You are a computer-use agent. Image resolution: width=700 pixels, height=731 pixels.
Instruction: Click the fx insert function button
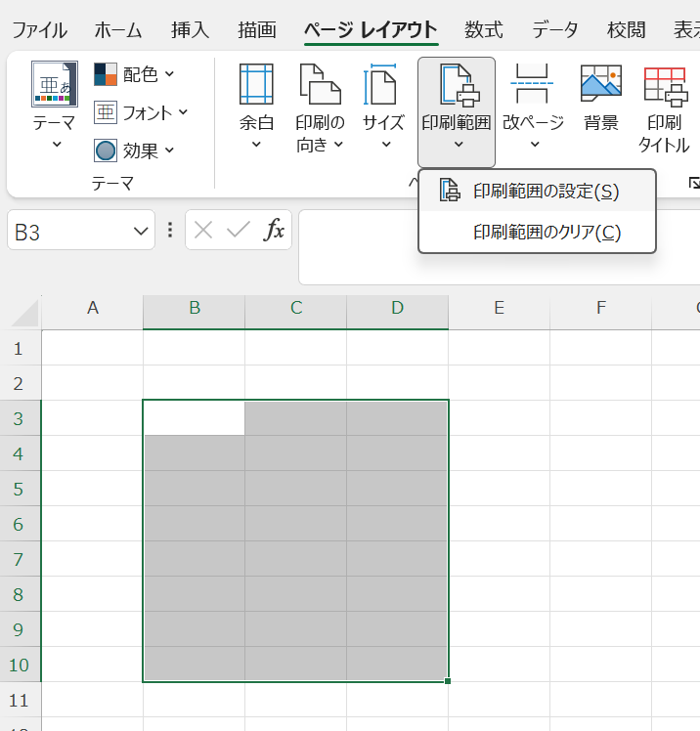276,231
